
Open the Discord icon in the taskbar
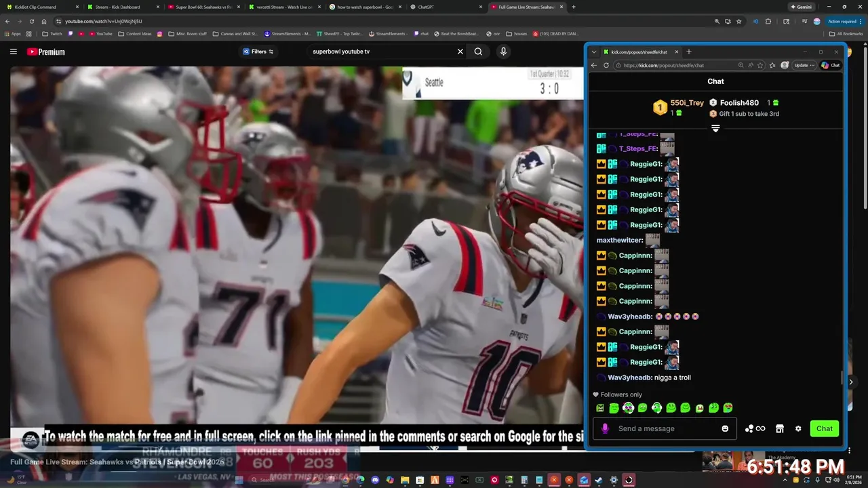[375, 480]
